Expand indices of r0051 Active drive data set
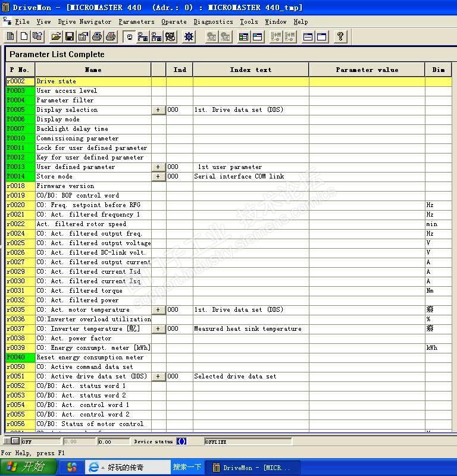Screen dimensions: 457x476 pos(158,377)
